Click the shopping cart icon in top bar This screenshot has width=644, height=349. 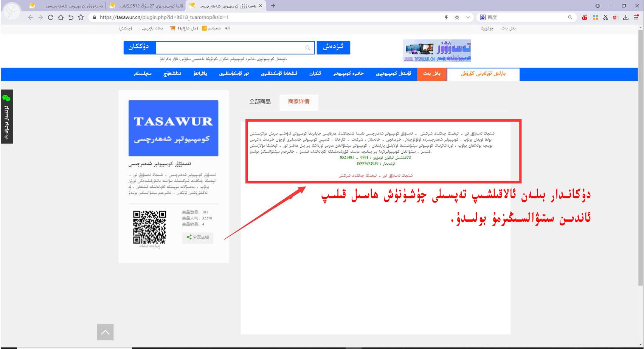172,28
